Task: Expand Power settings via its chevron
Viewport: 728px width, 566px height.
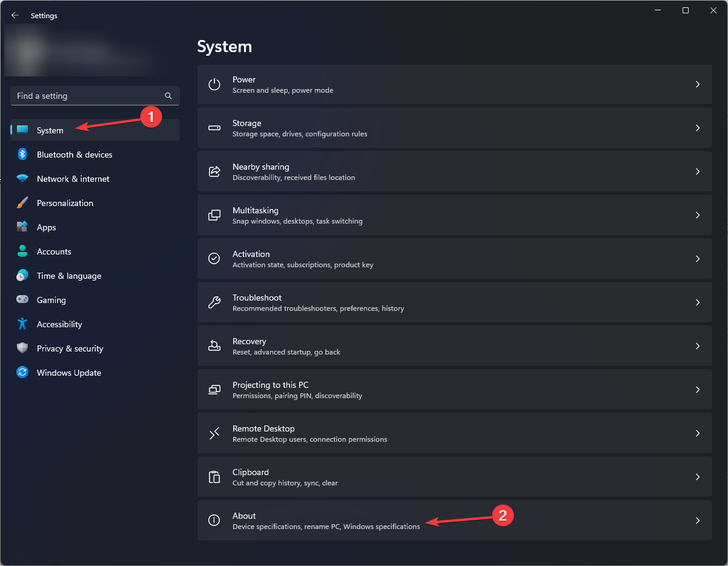Action: [x=698, y=85]
